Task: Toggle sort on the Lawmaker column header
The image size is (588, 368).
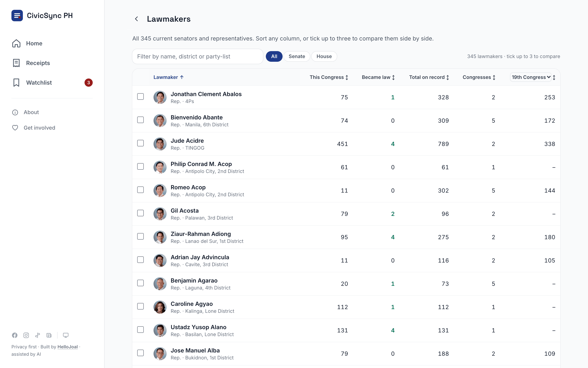Action: (x=168, y=77)
